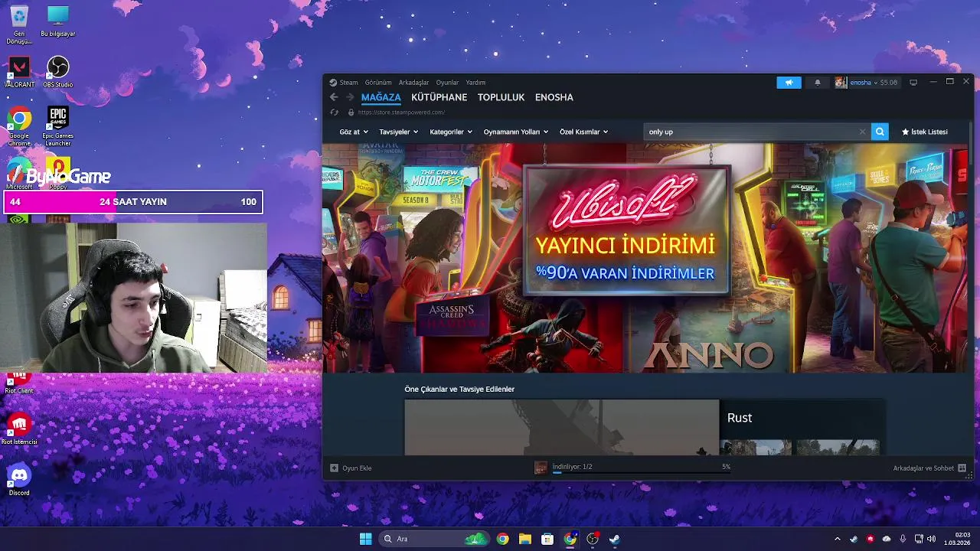Expand the Tavsiyeler dropdown
Image resolution: width=980 pixels, height=551 pixels.
point(399,132)
